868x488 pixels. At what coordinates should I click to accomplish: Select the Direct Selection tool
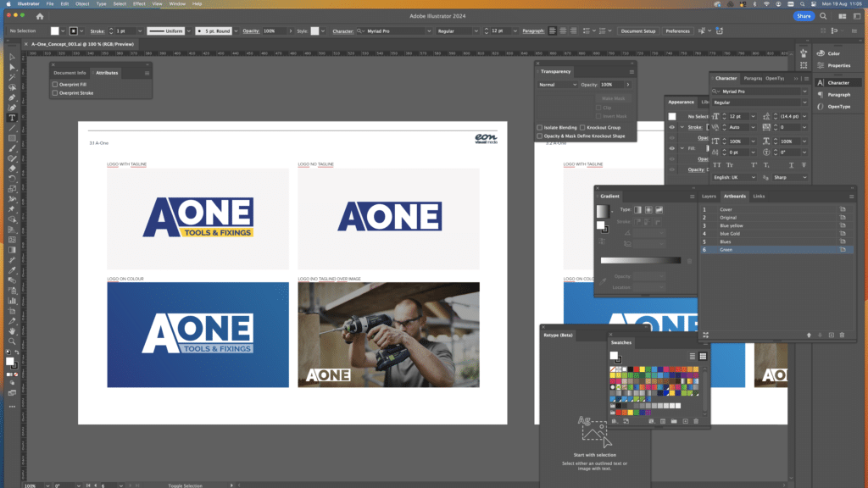click(12, 67)
